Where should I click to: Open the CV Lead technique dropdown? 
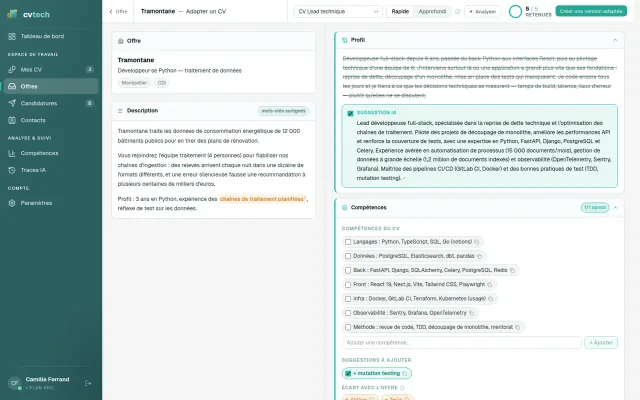pyautogui.click(x=338, y=11)
